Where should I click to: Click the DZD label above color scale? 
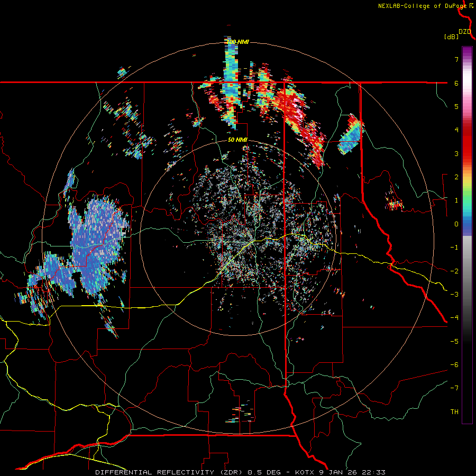tap(465, 32)
